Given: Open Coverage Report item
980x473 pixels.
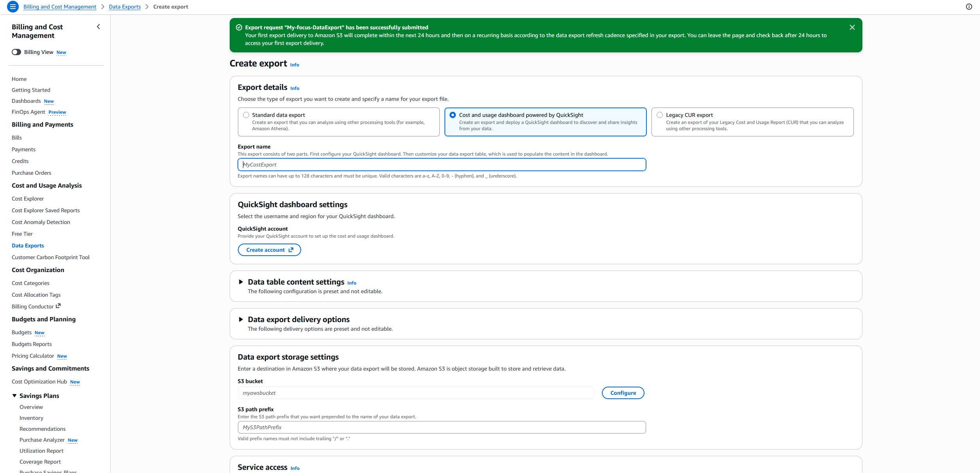Looking at the screenshot, I should point(40,462).
